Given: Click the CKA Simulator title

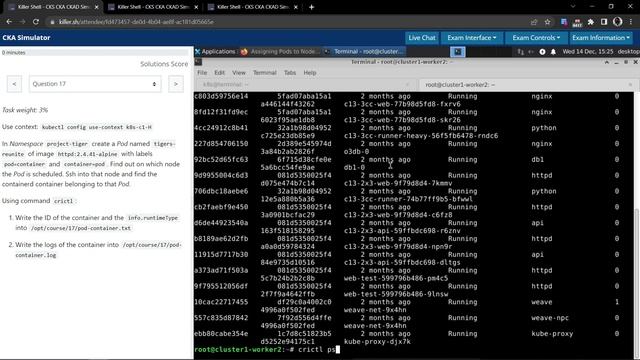Looking at the screenshot, I should tap(26, 38).
